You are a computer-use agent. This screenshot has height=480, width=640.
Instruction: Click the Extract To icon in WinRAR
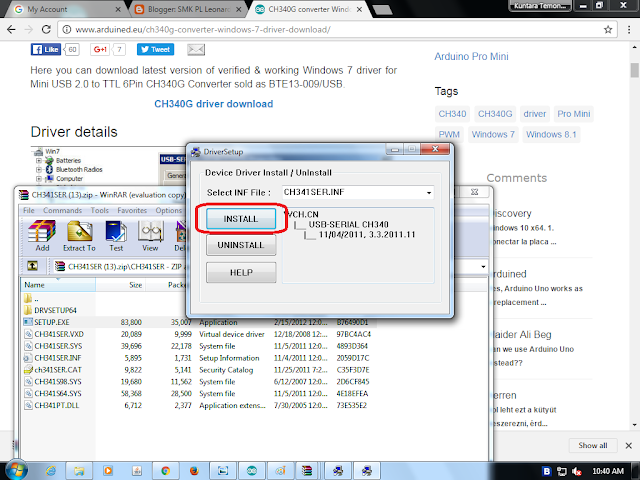click(x=79, y=236)
